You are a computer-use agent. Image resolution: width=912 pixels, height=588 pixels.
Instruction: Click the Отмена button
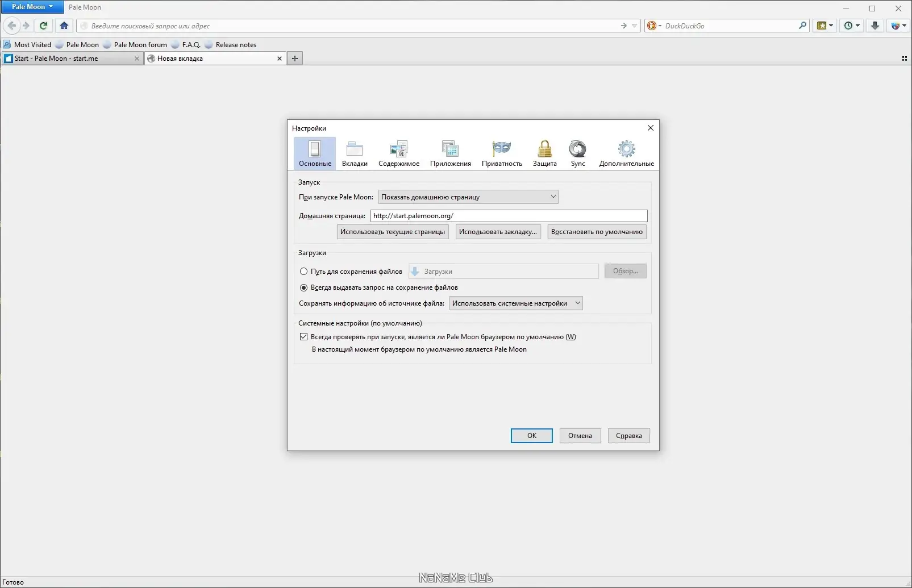click(x=580, y=436)
